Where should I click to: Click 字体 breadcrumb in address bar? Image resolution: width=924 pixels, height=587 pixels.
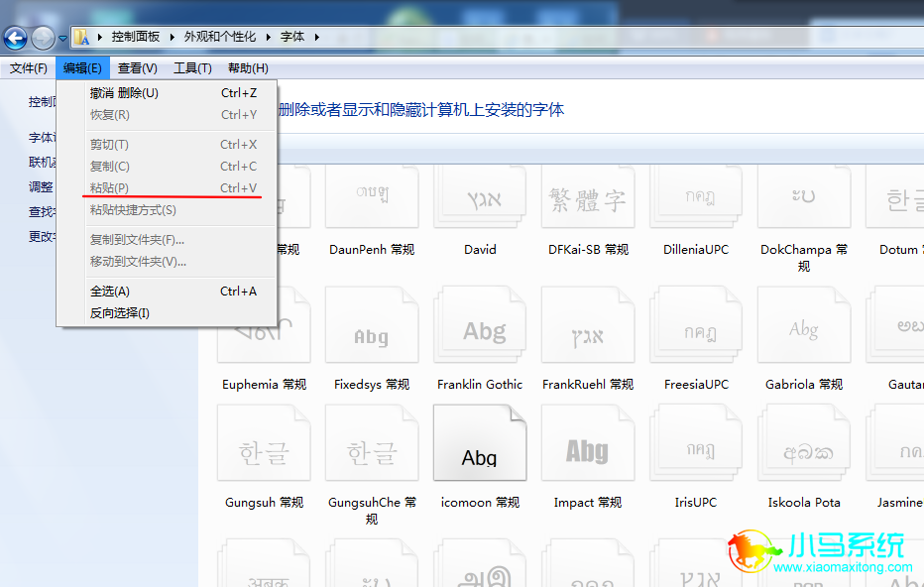[x=292, y=37]
